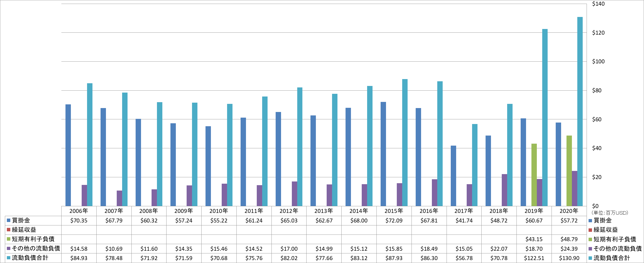Viewport: 644px width, 263px height.
Task: Click the 買掛金 row label on left
Action: [x=21, y=221]
